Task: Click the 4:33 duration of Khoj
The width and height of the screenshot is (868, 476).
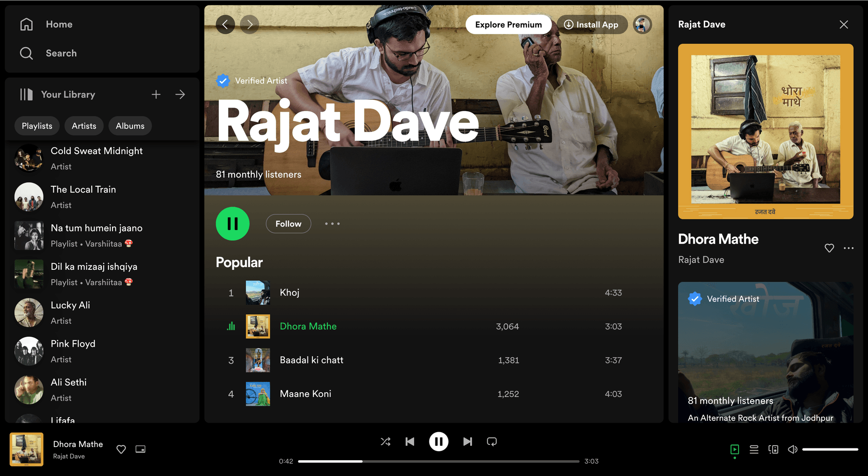Action: click(613, 293)
